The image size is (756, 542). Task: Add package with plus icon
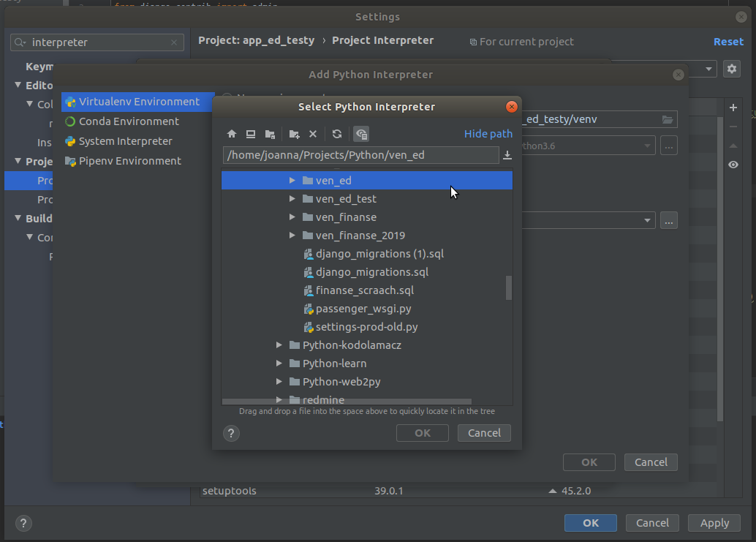pyautogui.click(x=733, y=108)
